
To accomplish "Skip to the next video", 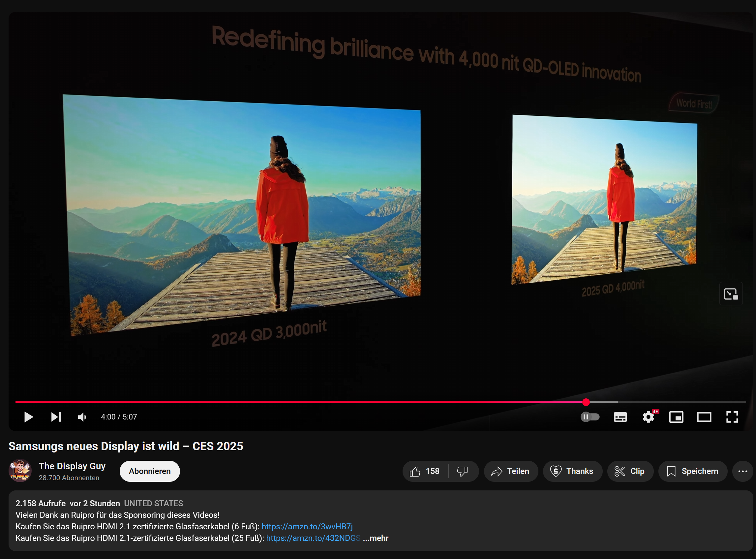I will point(56,417).
